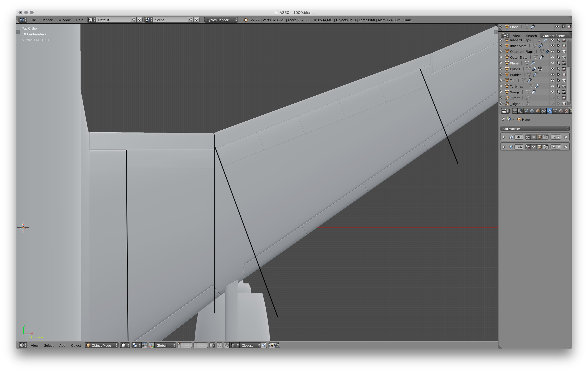Select the Pylons object in outliner
This screenshot has height=372, width=588.
click(x=515, y=69)
